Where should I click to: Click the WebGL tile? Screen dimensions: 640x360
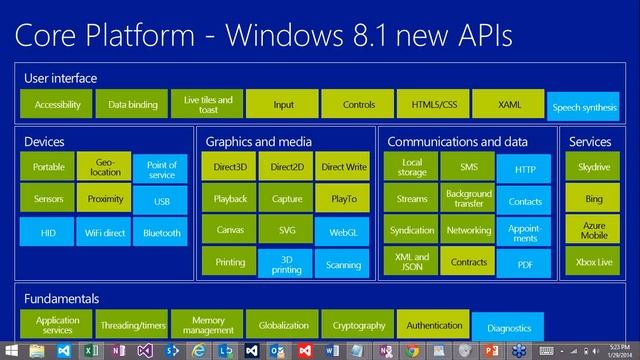click(x=342, y=232)
